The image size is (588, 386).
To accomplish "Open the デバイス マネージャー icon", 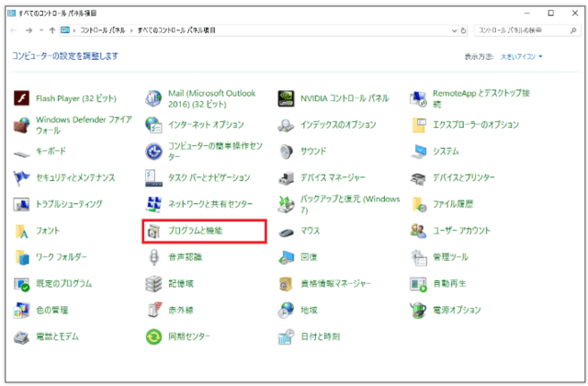I will pos(286,177).
